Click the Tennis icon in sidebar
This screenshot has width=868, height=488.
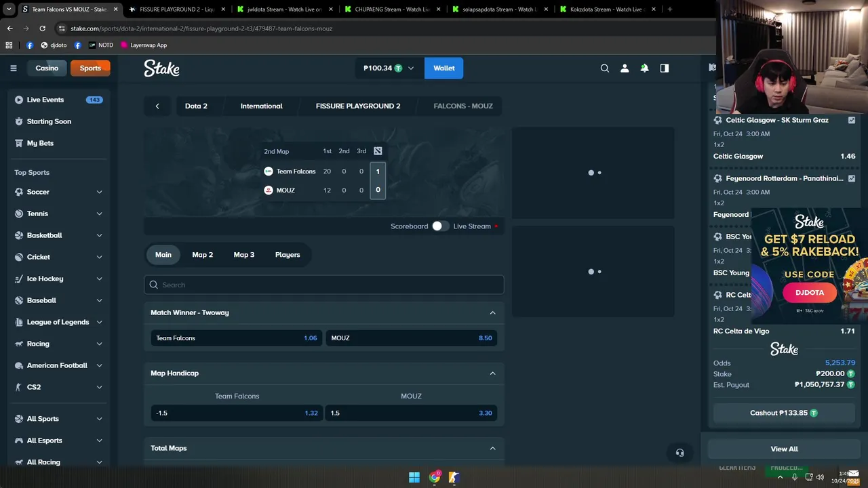19,213
